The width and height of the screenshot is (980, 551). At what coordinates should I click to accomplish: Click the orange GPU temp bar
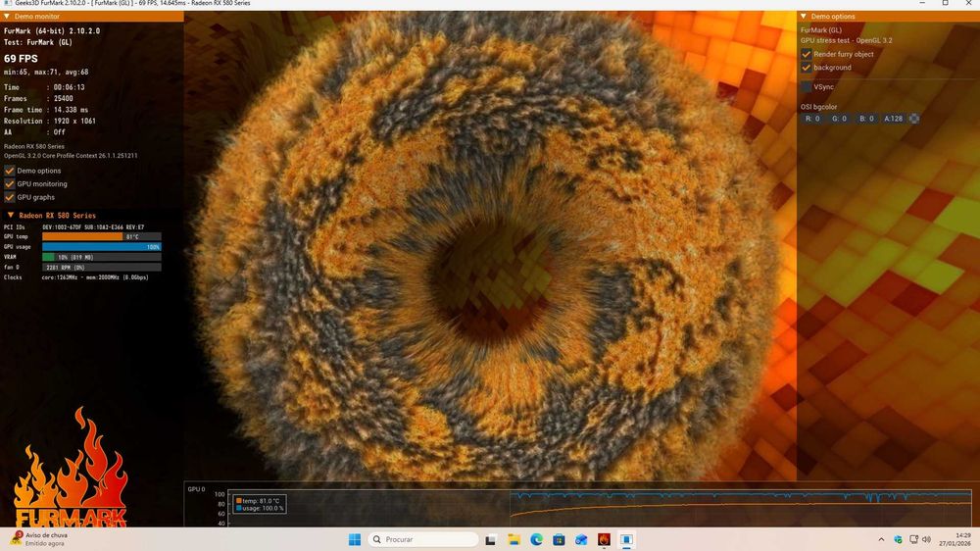82,236
